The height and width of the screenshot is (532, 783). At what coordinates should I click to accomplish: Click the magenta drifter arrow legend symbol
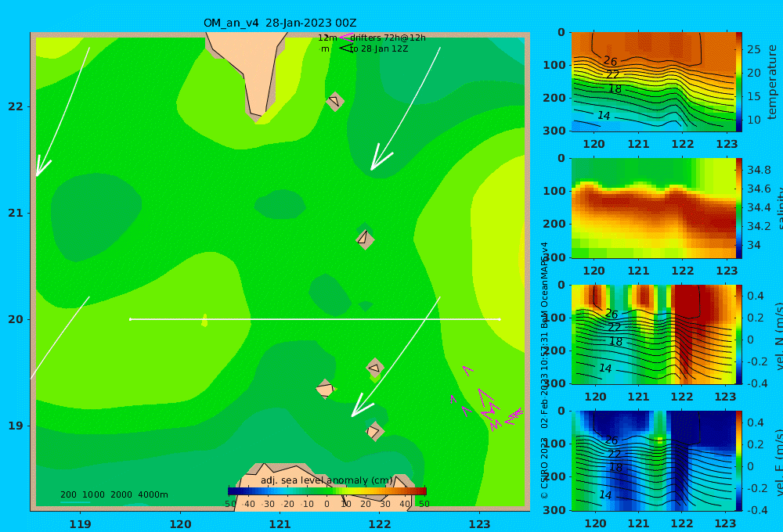click(x=345, y=37)
